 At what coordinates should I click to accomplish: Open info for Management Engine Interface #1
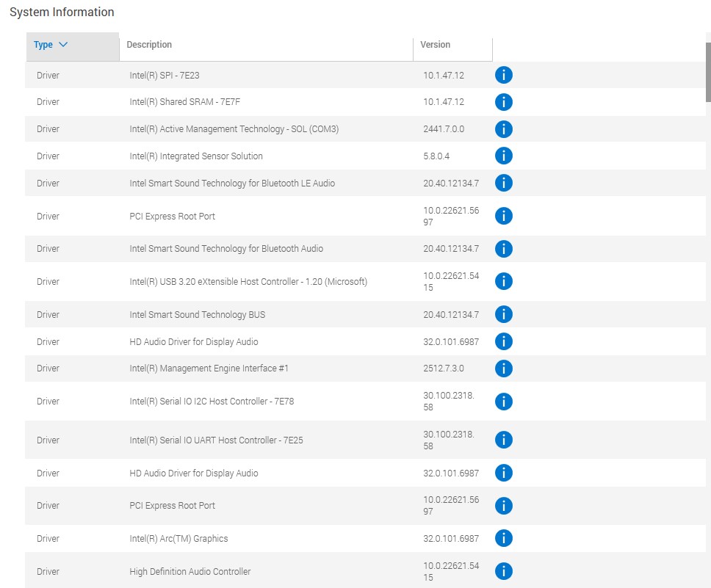tap(503, 368)
